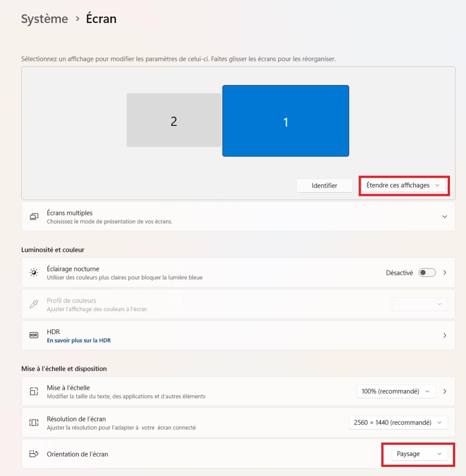
Task: Select display 2 in the arrangement
Action: tap(174, 120)
